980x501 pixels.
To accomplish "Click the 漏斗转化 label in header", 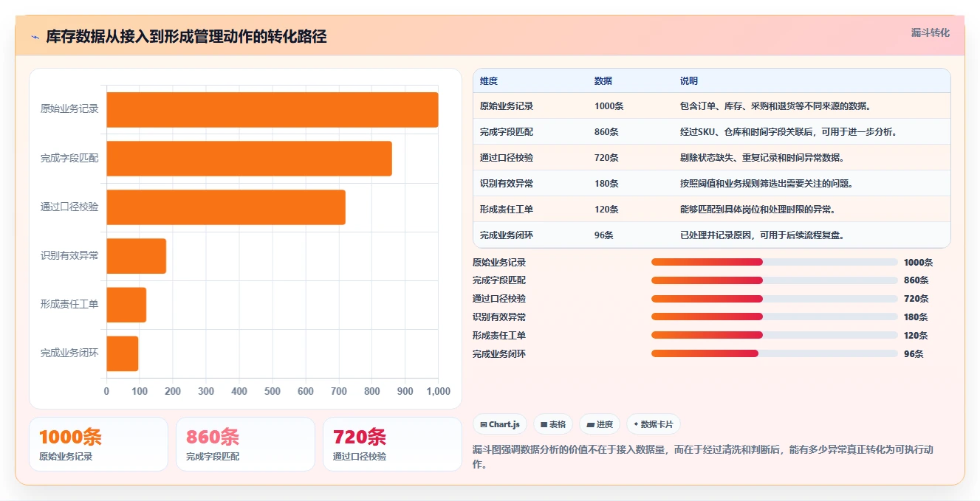I will pos(931,33).
